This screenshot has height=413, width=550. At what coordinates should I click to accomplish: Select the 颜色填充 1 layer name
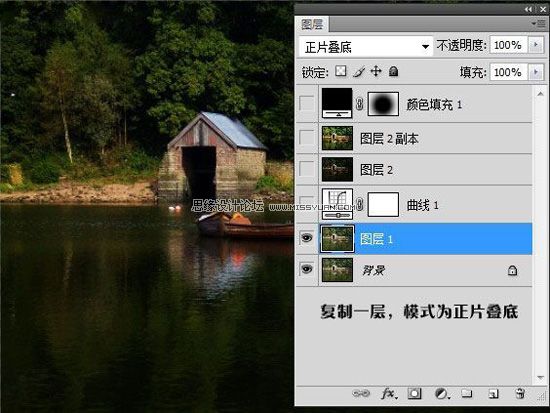434,105
